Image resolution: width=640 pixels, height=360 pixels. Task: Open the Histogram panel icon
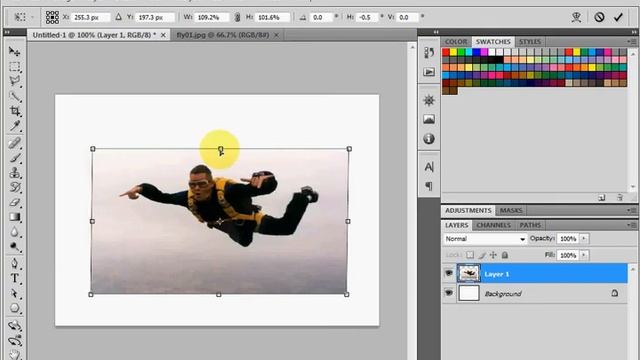(429, 120)
